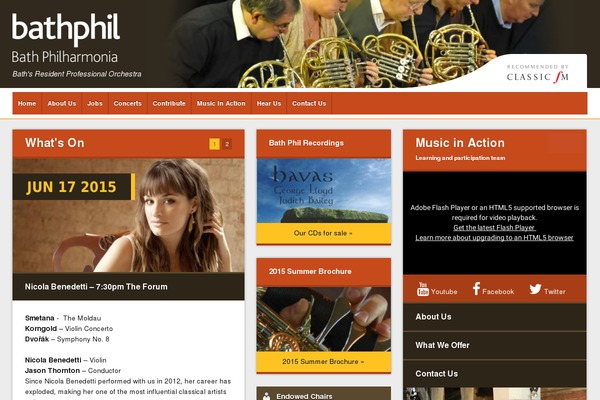
Task: Click the Nicola Benedetti concert image
Action: [129, 215]
